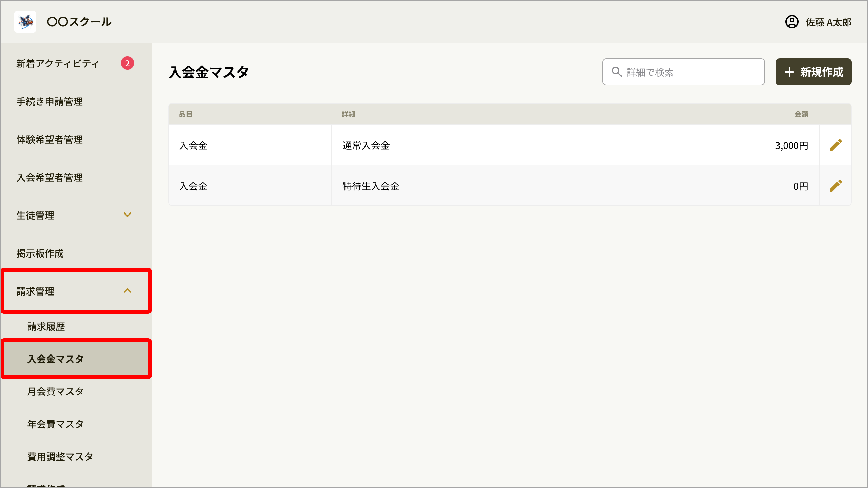Open the notification badge showing 2
Viewport: 868px width, 488px height.
127,63
